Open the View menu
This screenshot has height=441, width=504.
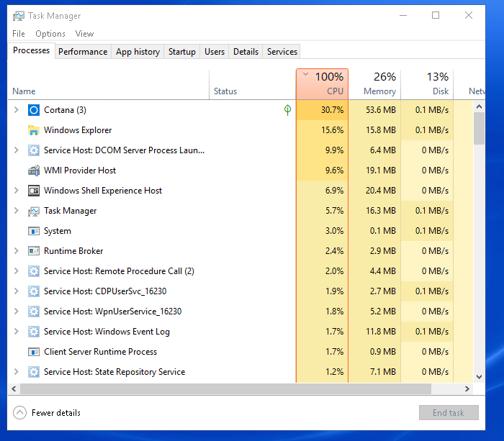click(84, 34)
